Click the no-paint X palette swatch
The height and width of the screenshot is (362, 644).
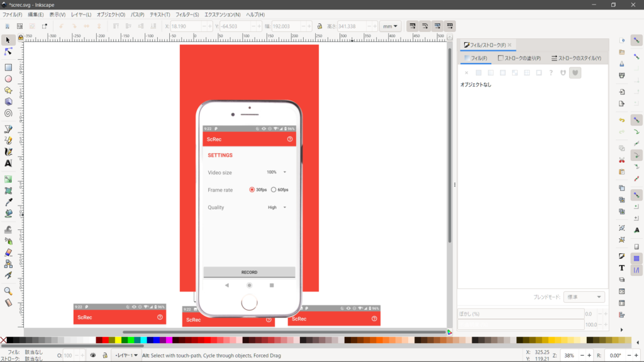(4, 340)
